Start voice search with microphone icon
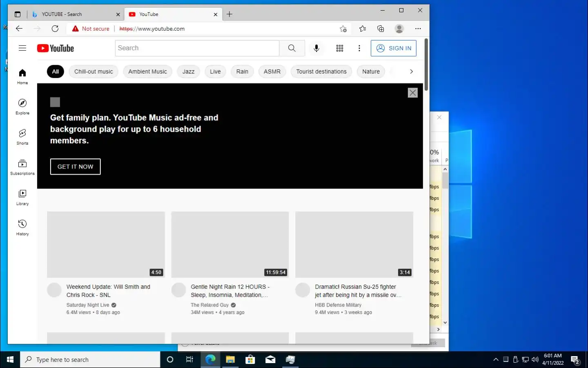Viewport: 588px width, 368px height. coord(316,48)
